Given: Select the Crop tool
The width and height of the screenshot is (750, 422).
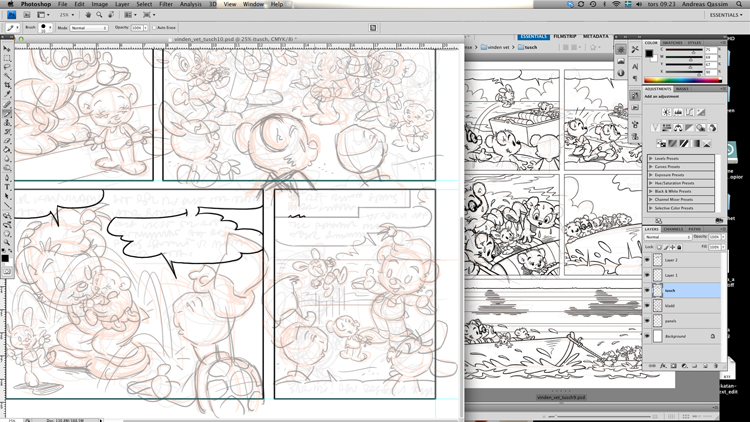Looking at the screenshot, I should pos(7,85).
